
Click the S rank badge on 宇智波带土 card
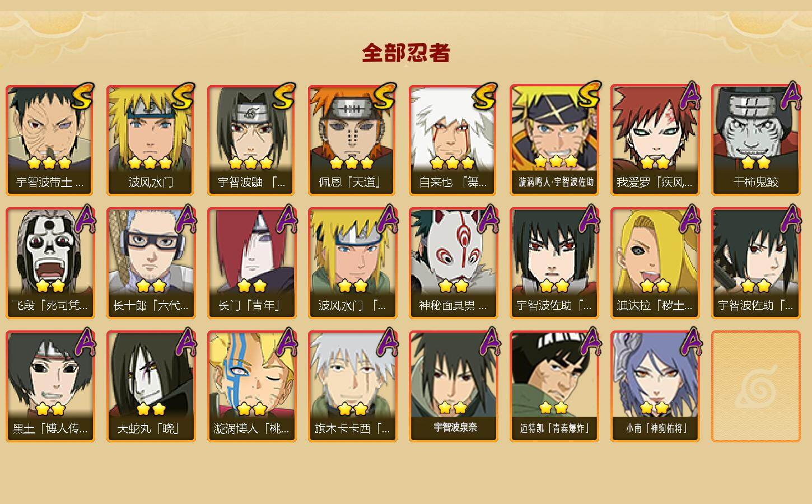click(x=83, y=96)
